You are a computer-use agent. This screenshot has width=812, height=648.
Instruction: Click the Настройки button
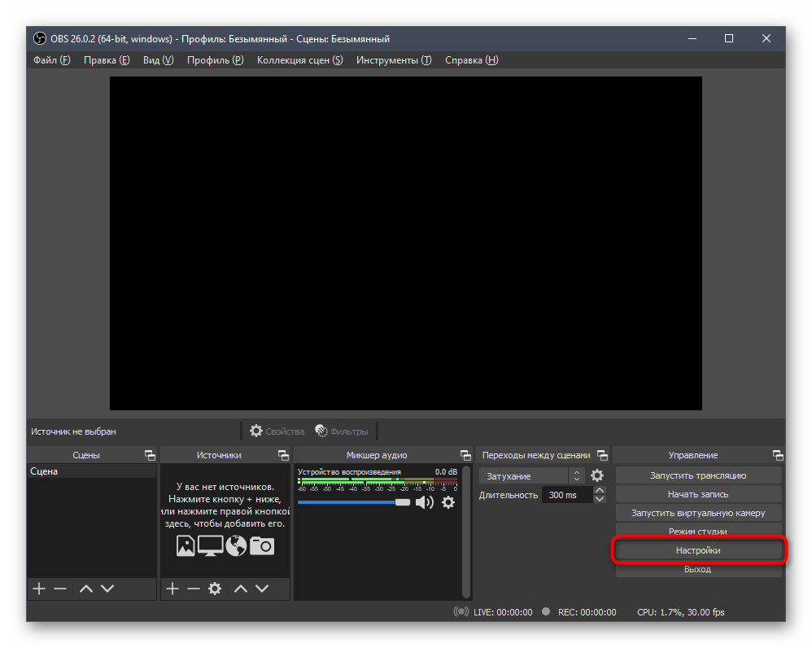(x=698, y=551)
